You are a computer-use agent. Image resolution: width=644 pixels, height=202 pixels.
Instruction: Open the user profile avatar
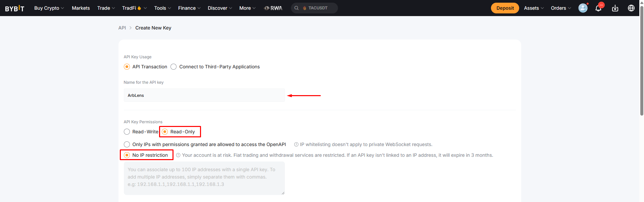(583, 8)
